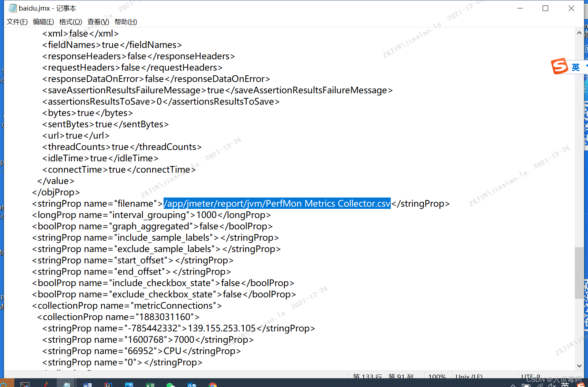Click the "</objProp>" closing tag
The width and height of the screenshot is (588, 387).
[x=56, y=192]
